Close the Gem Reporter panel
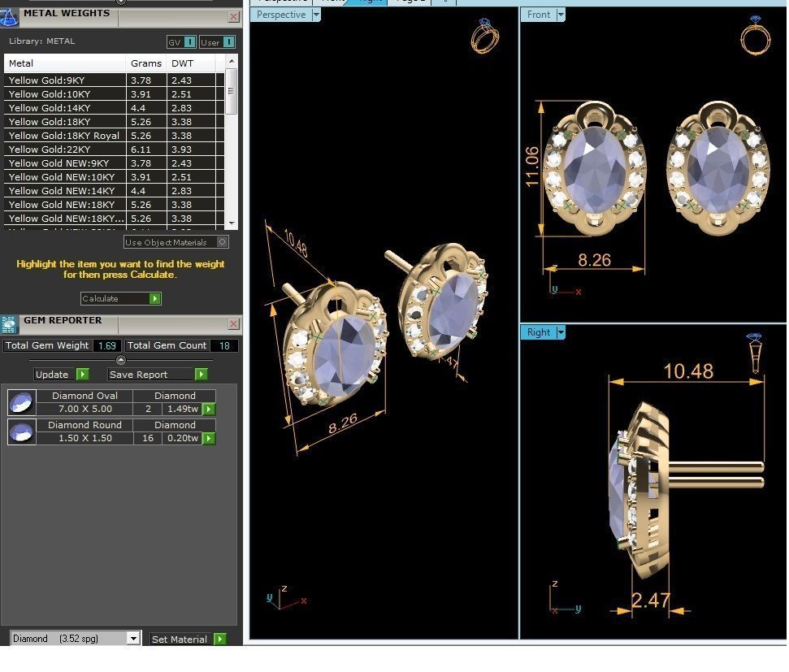 233,323
